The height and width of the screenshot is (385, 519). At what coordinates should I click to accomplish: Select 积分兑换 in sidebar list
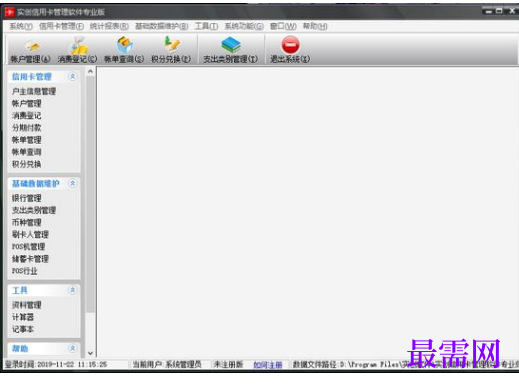[x=27, y=164]
